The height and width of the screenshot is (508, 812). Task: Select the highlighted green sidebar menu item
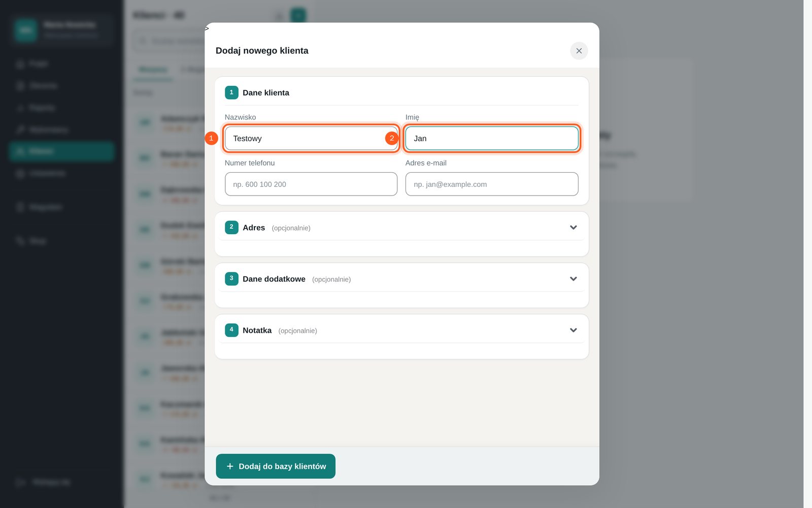point(61,151)
